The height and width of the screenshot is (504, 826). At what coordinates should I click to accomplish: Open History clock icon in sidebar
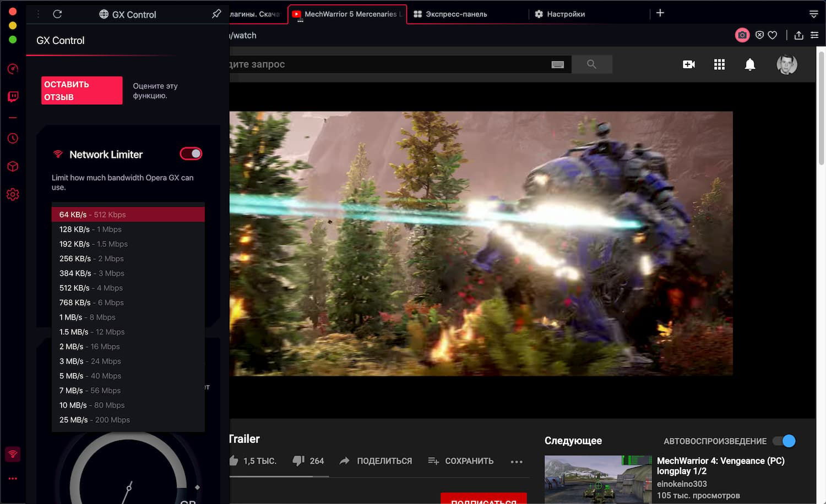[x=13, y=139]
